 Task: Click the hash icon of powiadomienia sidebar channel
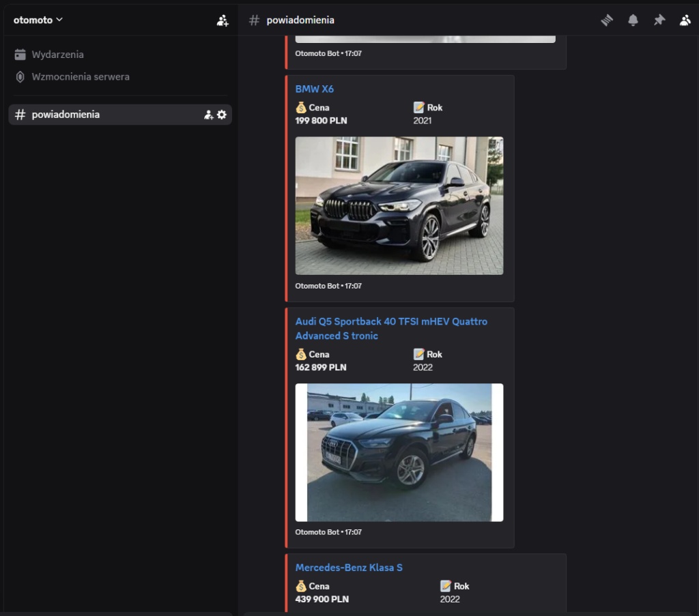pos(20,115)
